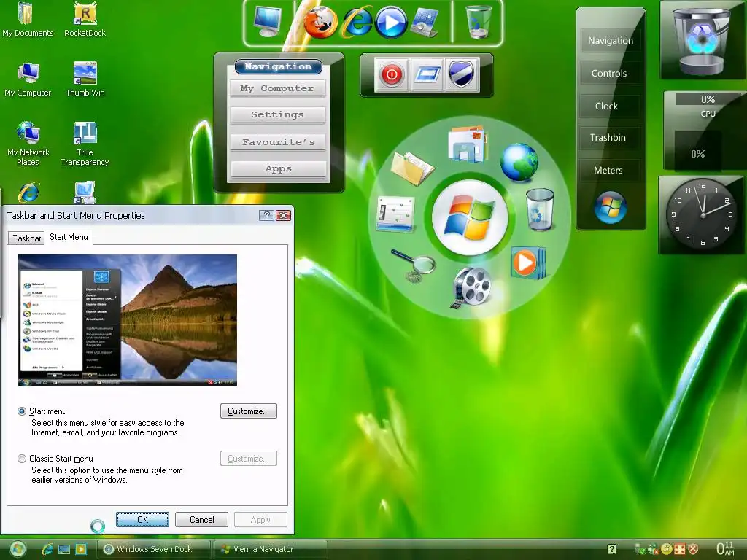Viewport: 747px width, 560px height.
Task: Click the Start orb on the taskbar
Action: pos(18,550)
